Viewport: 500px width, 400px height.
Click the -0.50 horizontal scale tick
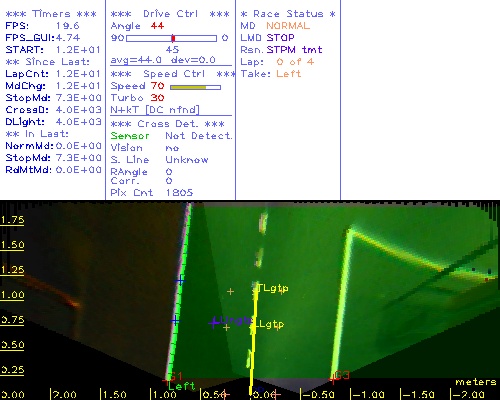[318, 395]
